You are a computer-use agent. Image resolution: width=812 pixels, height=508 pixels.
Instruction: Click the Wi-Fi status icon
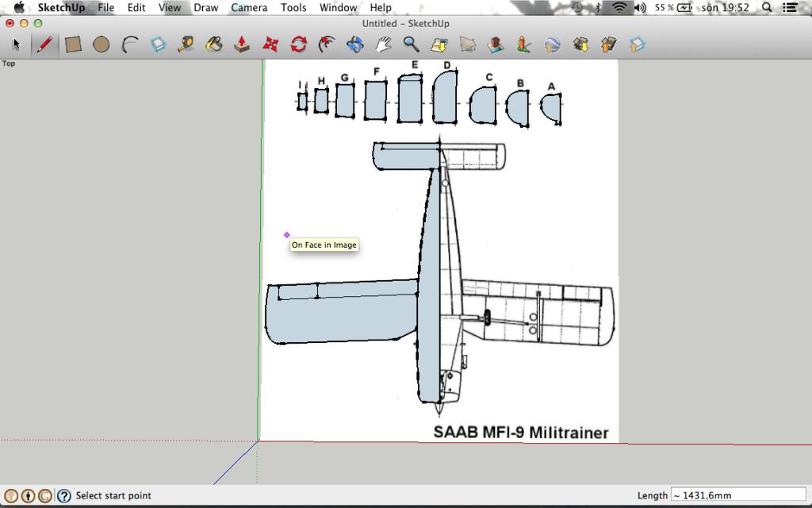click(619, 7)
